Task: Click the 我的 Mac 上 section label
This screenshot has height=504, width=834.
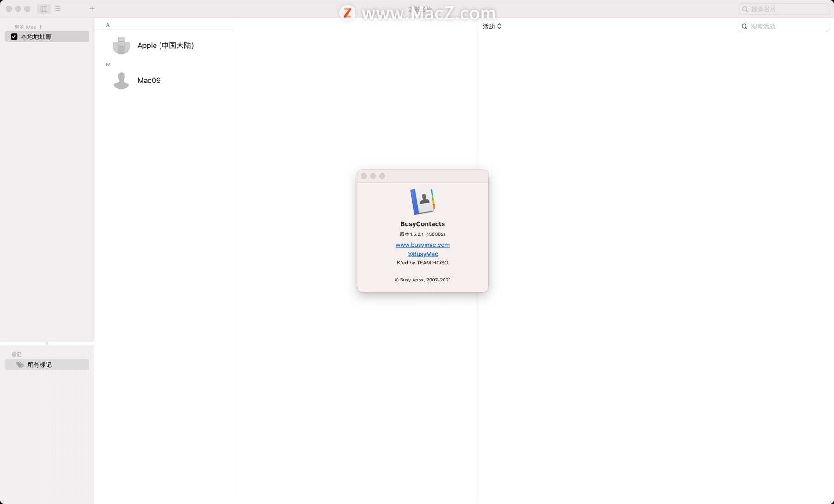Action: click(x=28, y=27)
